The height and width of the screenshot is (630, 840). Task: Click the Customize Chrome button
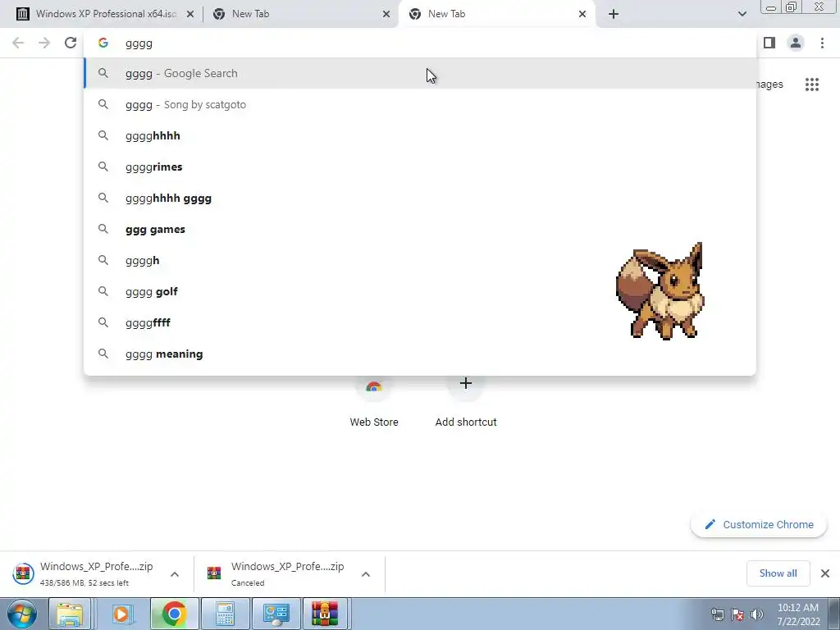click(x=759, y=524)
